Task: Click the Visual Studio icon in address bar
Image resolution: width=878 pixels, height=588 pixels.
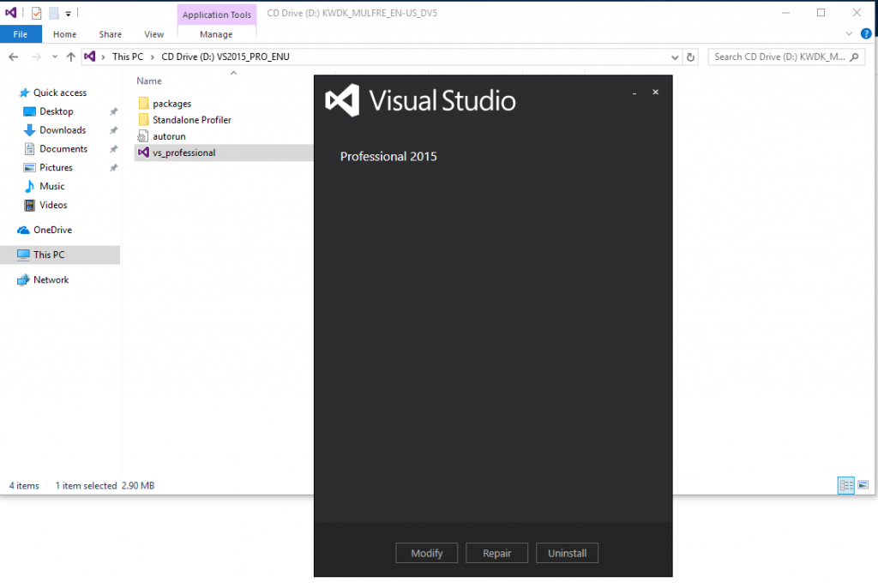Action: 89,56
